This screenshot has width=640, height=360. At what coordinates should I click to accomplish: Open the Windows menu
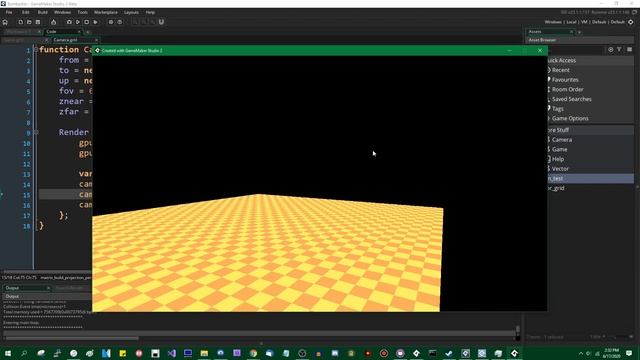click(x=62, y=12)
